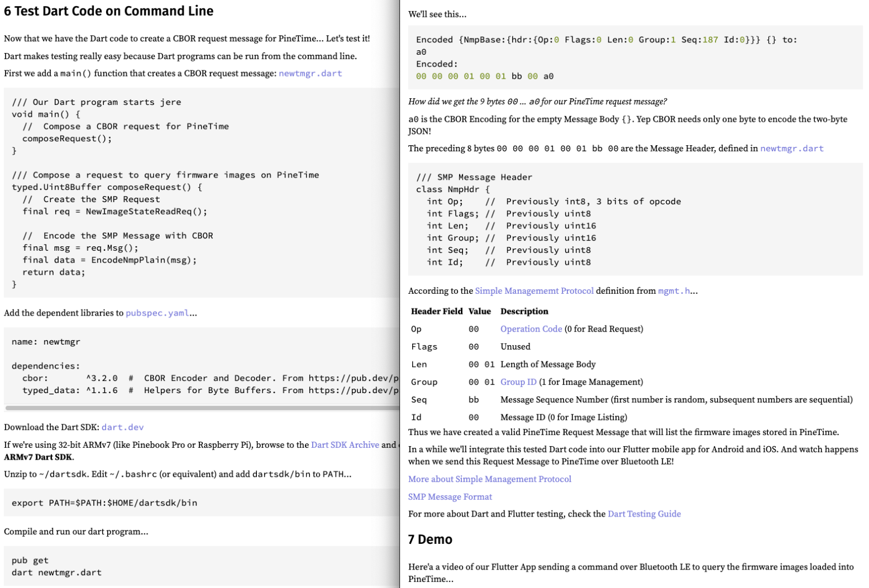Click horizontal scrollbar under pubspec dependencies code
This screenshot has width=869, height=588.
[201, 408]
